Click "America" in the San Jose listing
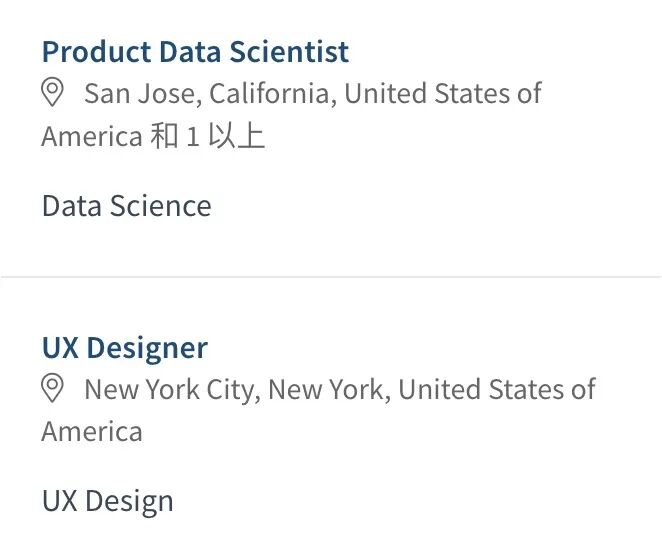 (x=92, y=137)
